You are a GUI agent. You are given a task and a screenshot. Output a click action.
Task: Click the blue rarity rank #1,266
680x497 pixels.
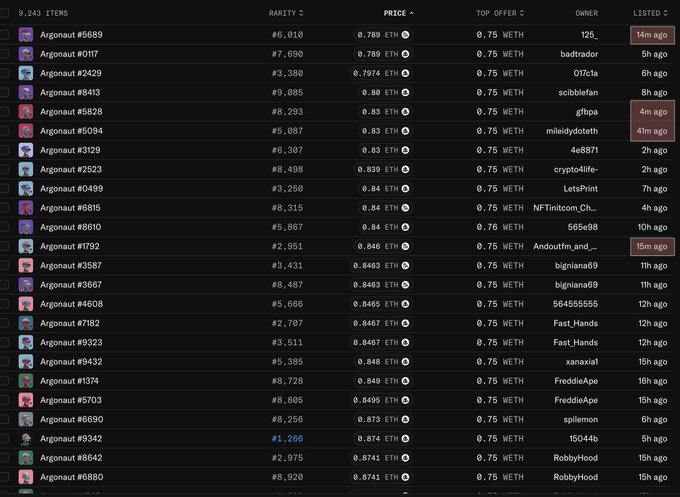click(288, 438)
